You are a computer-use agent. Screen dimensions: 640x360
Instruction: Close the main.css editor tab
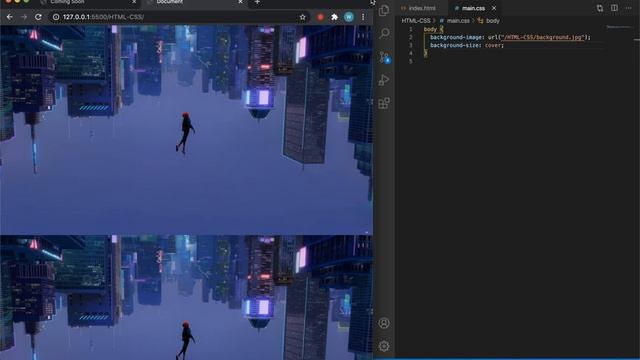pyautogui.click(x=494, y=8)
